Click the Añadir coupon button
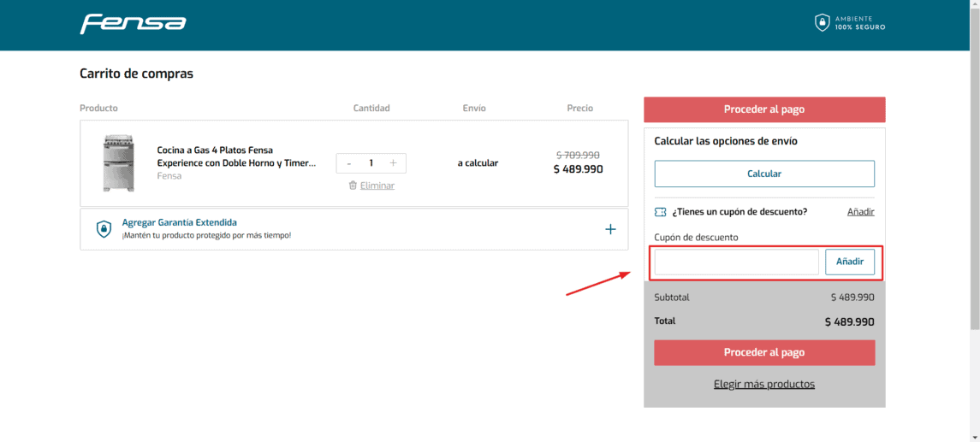980x442 pixels. click(x=850, y=262)
